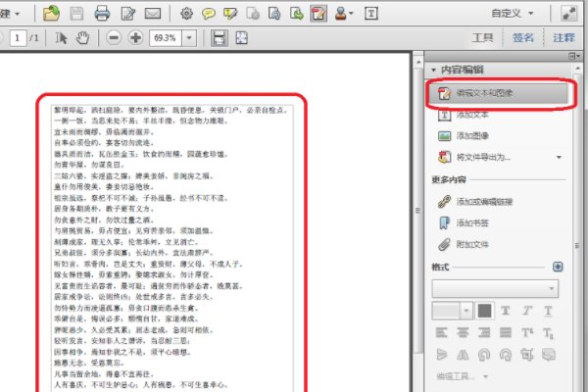Click the Open file folder icon
This screenshot has width=588, height=392.
tap(51, 13)
